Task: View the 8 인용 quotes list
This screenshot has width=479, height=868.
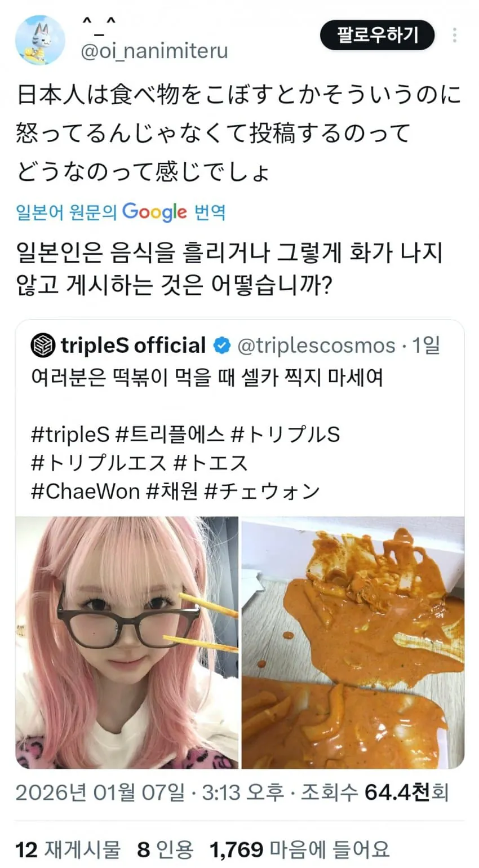Action: click(165, 849)
